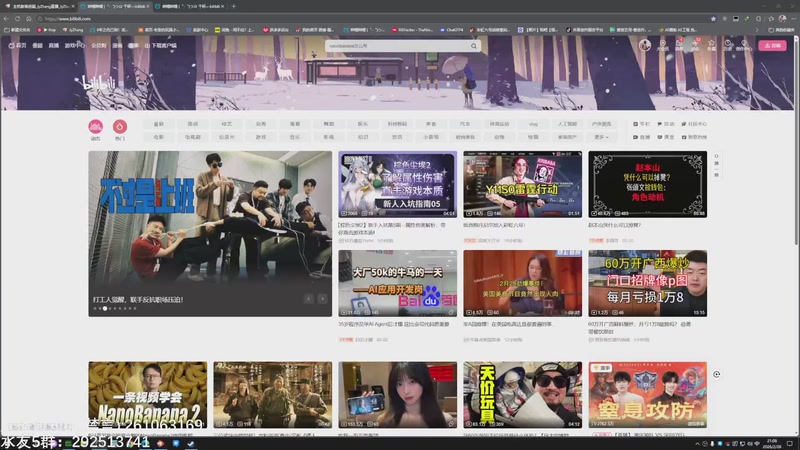Select the 人工智能 category tab
Screen dimensions: 800x450
tap(567, 124)
